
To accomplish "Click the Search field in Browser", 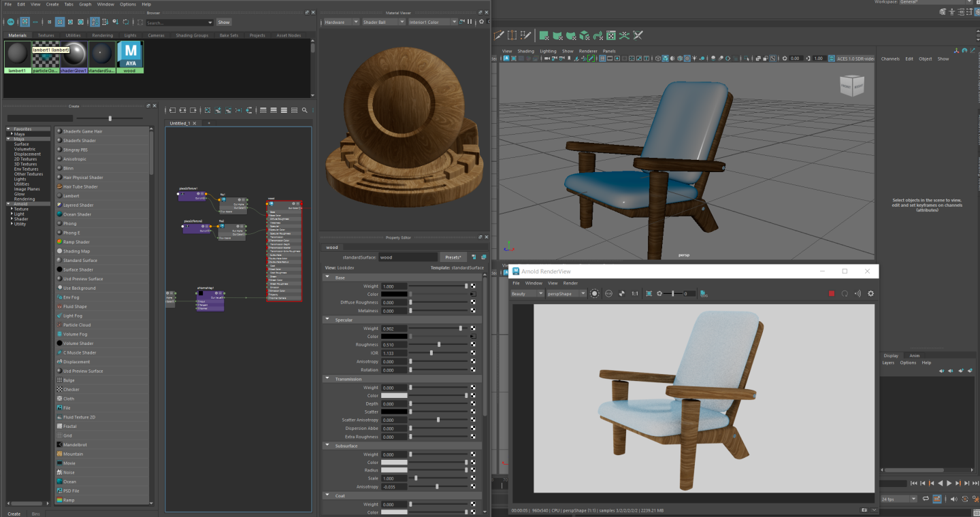I will click(x=178, y=22).
